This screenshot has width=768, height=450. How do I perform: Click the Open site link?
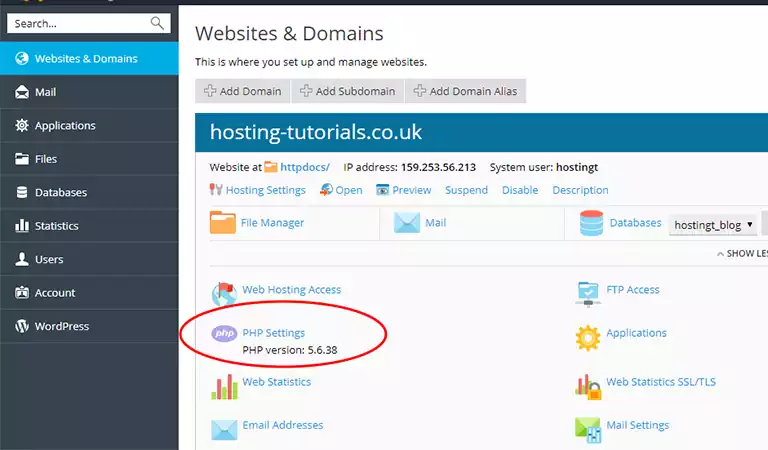(x=349, y=190)
